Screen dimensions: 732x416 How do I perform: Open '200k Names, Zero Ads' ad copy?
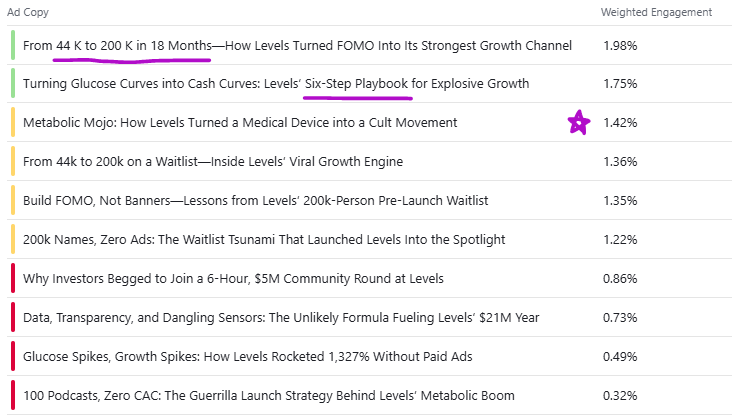(x=264, y=240)
